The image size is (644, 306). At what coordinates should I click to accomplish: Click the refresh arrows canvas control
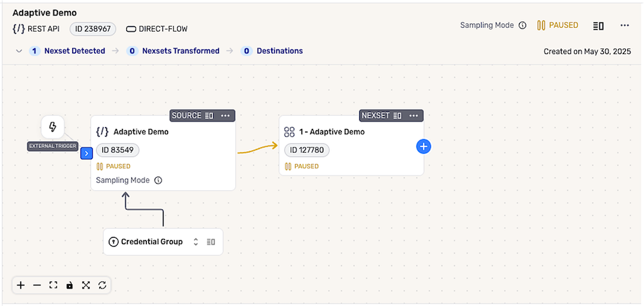[x=102, y=285]
